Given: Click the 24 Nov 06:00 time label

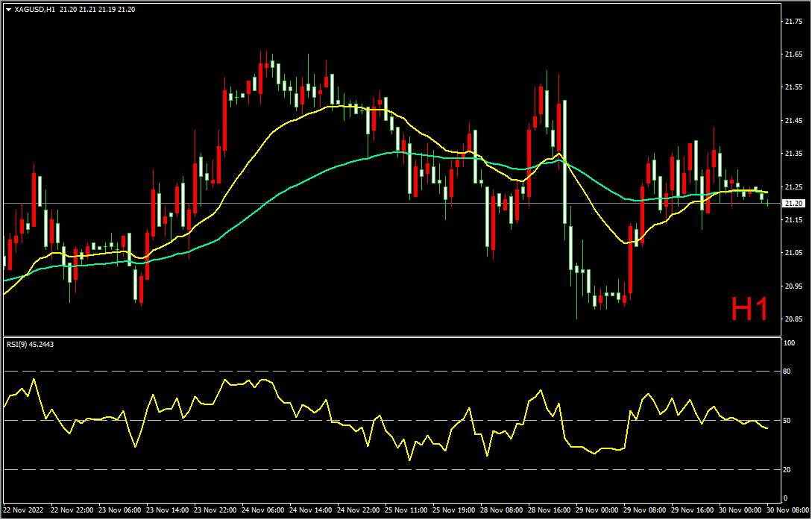Looking at the screenshot, I should [x=263, y=510].
